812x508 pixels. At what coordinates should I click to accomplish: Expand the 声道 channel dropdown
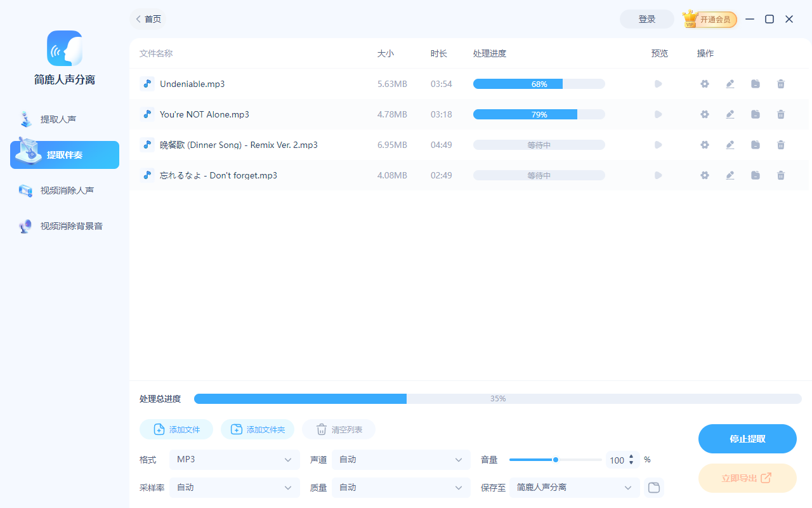click(x=402, y=460)
